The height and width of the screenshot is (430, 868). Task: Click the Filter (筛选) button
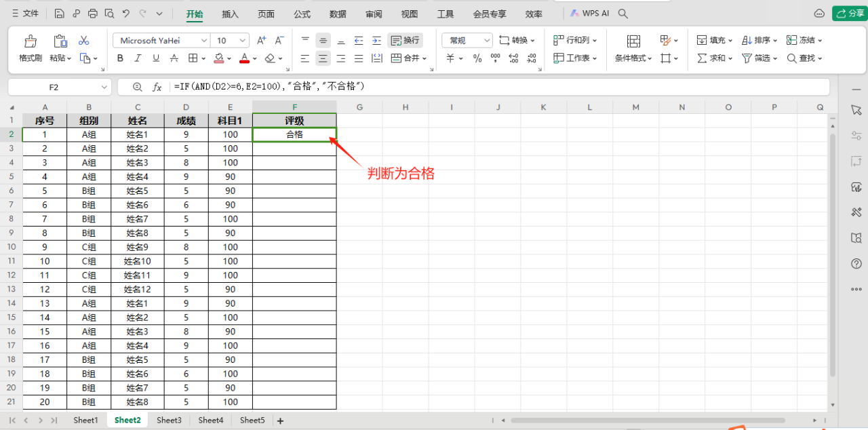click(759, 58)
